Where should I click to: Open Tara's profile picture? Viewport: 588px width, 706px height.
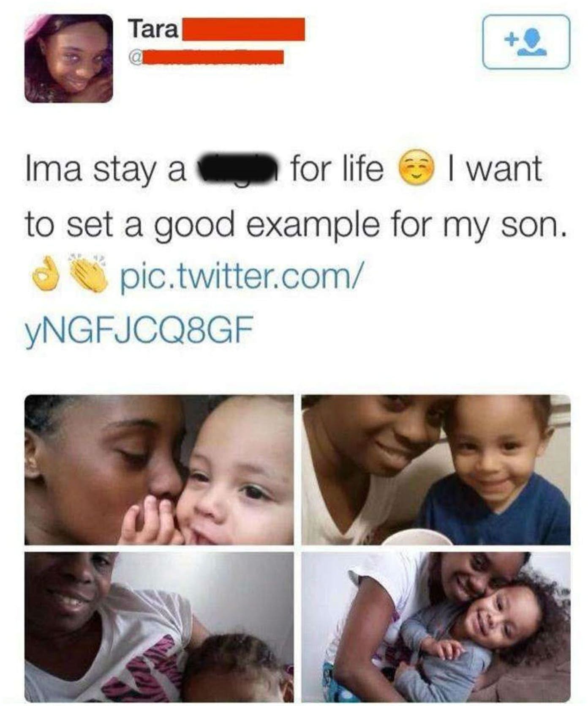pyautogui.click(x=69, y=58)
